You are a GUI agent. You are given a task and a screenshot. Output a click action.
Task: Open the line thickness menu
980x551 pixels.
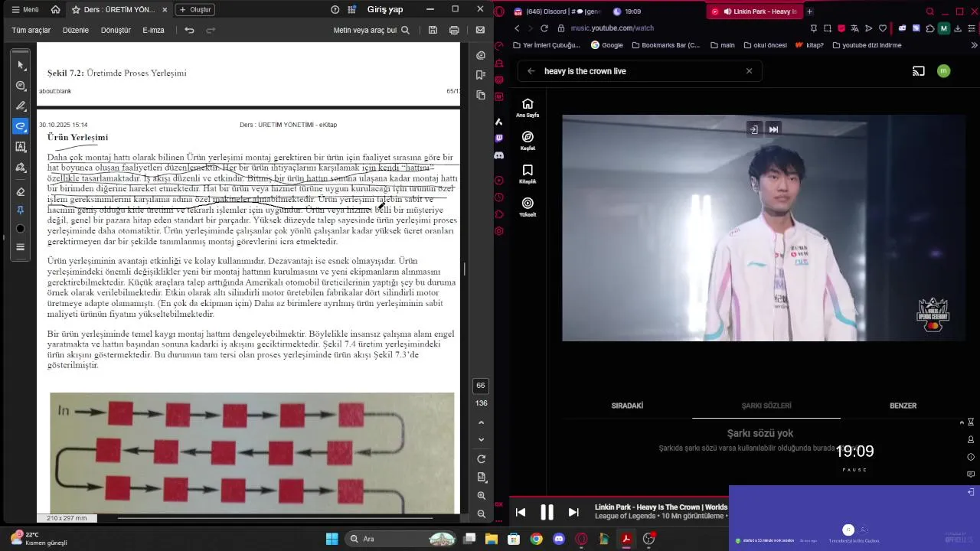click(21, 247)
